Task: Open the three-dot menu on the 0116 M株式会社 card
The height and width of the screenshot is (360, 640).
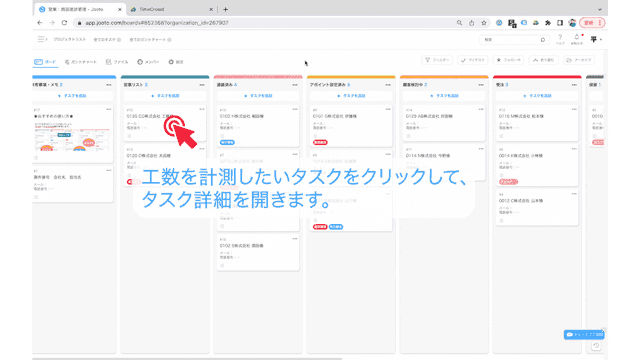Action: coord(574,109)
